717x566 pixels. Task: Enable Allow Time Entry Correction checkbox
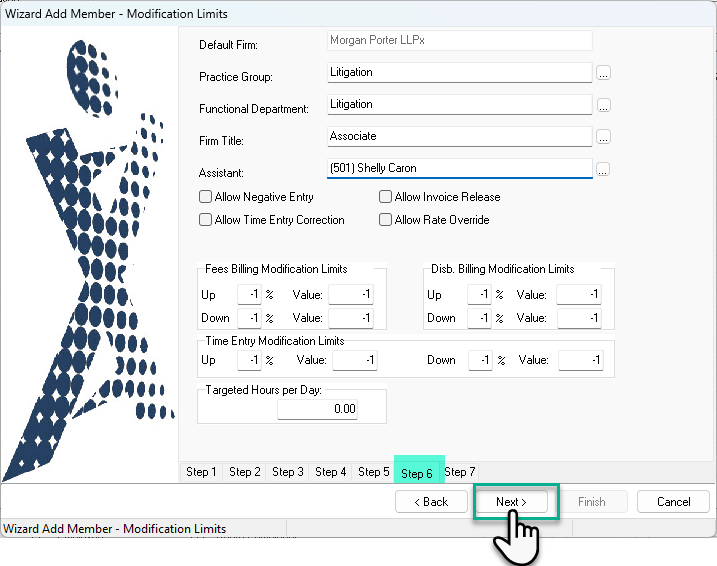[205, 219]
